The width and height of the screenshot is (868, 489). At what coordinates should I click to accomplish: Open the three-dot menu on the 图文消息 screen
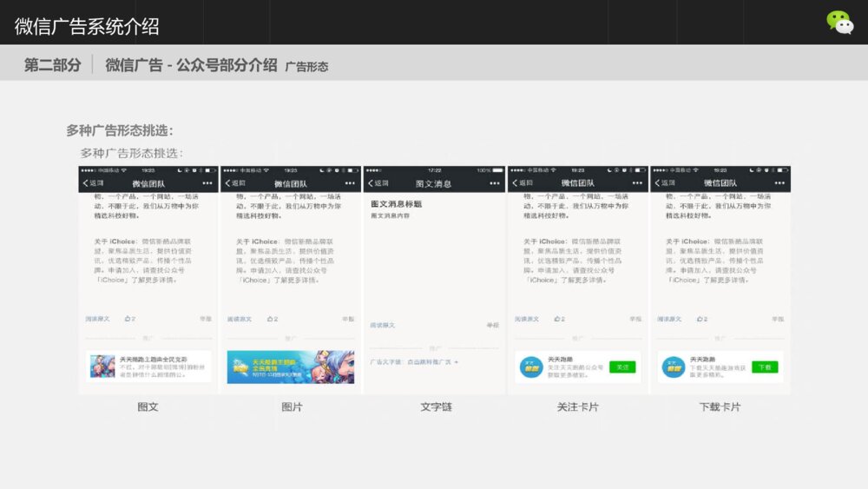[495, 183]
